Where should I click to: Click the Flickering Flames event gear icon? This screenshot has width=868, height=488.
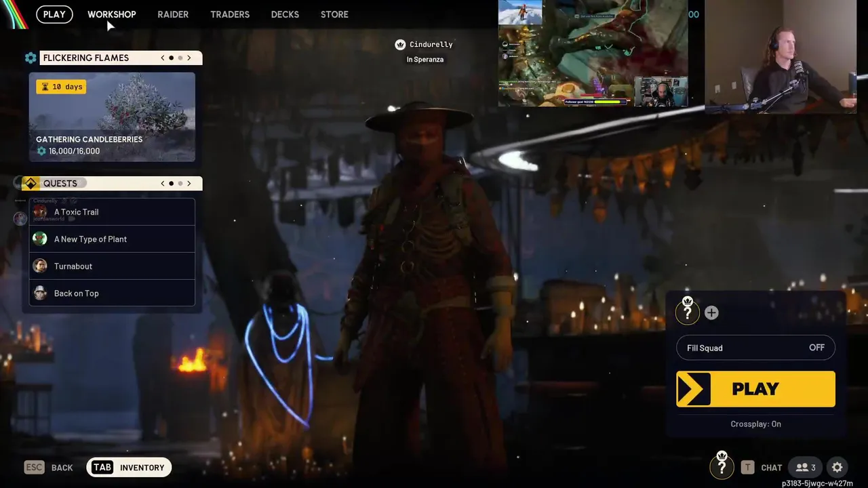pyautogui.click(x=31, y=58)
